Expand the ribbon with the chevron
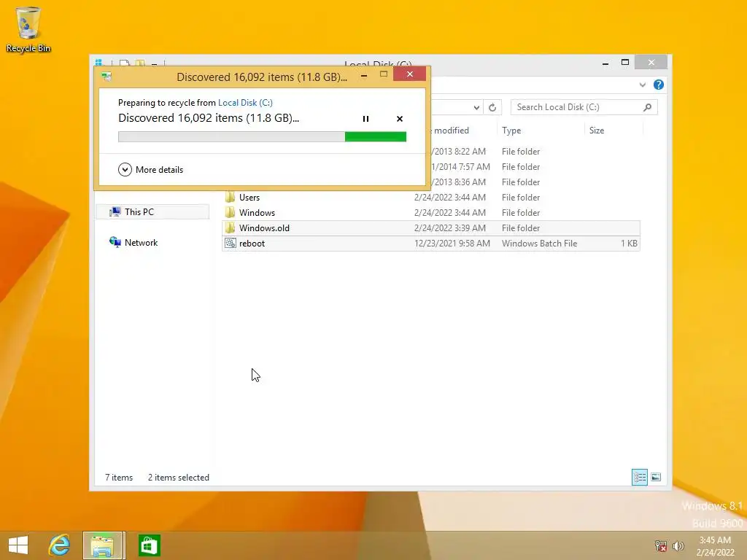Viewport: 747px width, 560px height. click(x=642, y=85)
